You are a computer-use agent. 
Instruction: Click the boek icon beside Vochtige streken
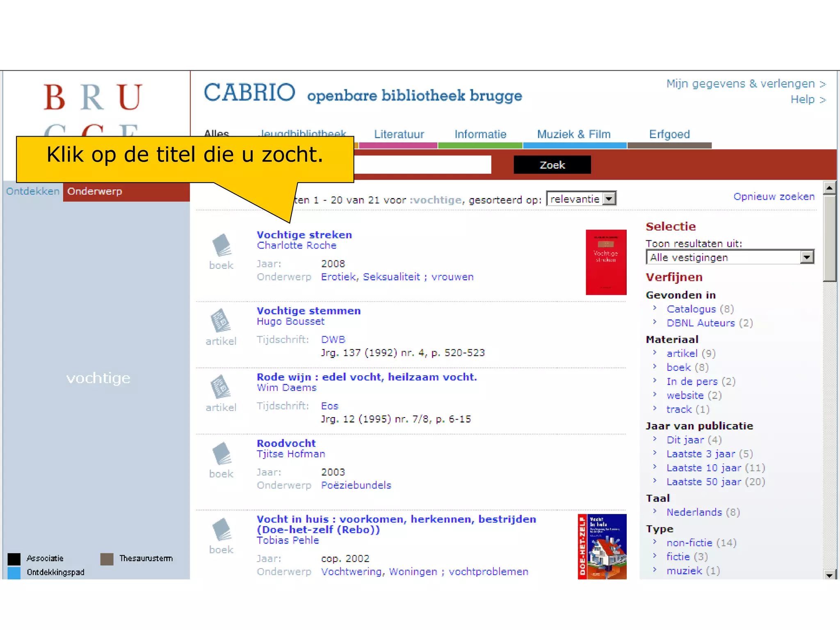[222, 245]
